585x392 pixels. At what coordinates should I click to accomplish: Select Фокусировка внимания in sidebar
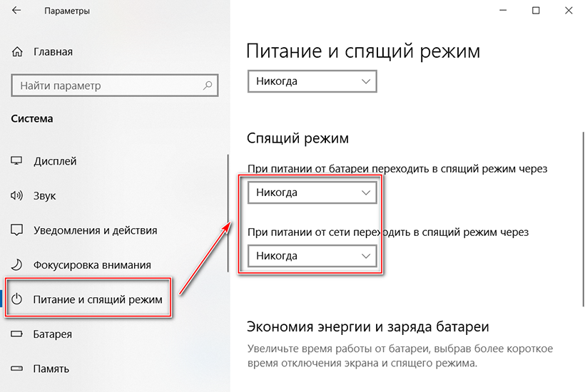[92, 265]
